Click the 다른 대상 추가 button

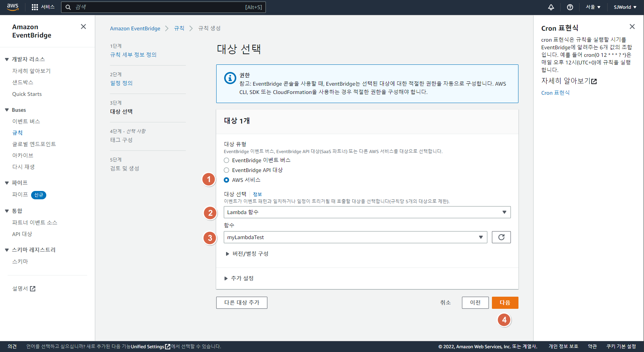[242, 303]
